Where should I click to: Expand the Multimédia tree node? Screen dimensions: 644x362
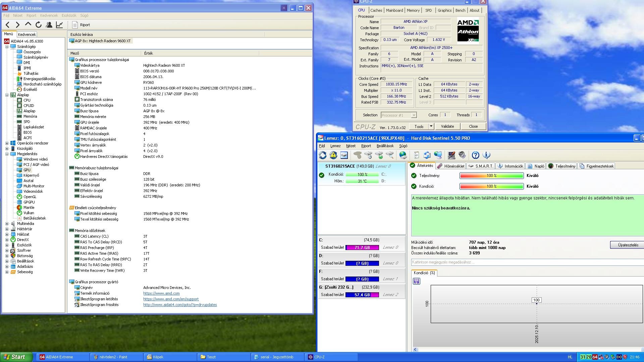tap(7, 224)
